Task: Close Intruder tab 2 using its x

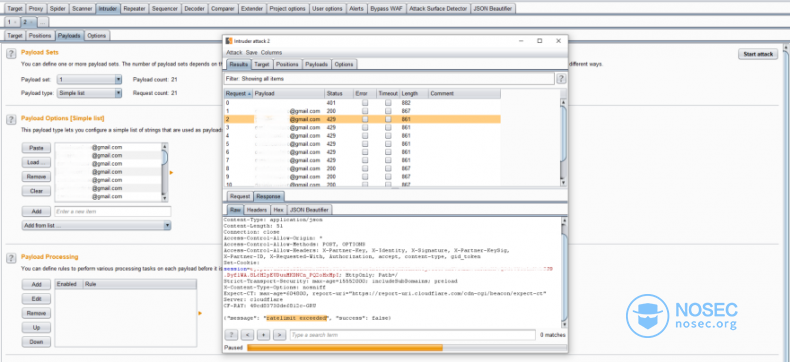Action: pos(31,23)
